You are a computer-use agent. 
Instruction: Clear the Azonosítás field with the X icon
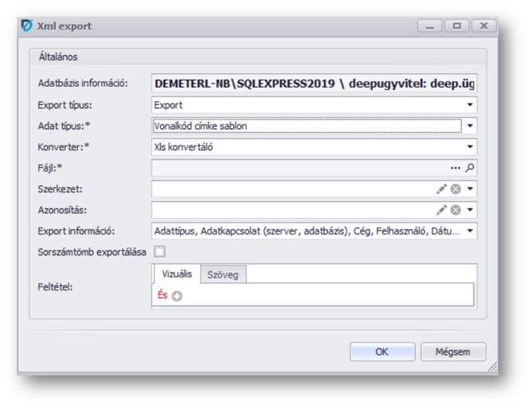pyautogui.click(x=456, y=210)
